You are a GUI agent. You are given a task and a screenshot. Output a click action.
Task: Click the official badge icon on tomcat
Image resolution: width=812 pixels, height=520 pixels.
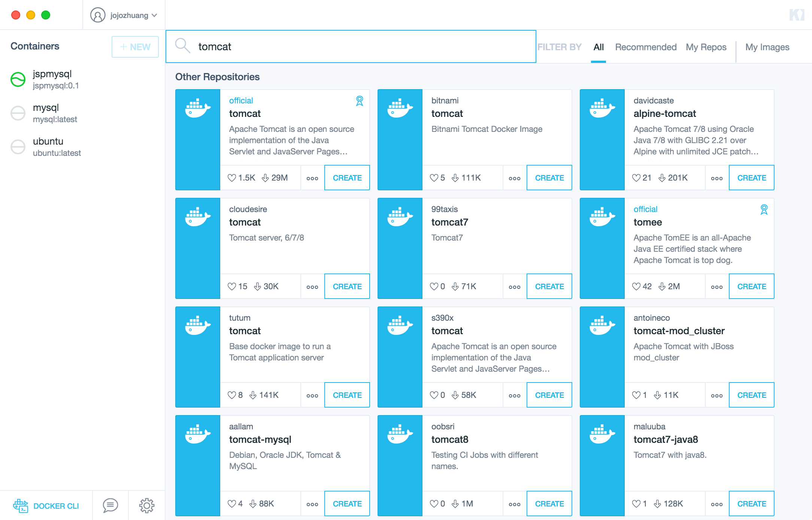pyautogui.click(x=360, y=101)
